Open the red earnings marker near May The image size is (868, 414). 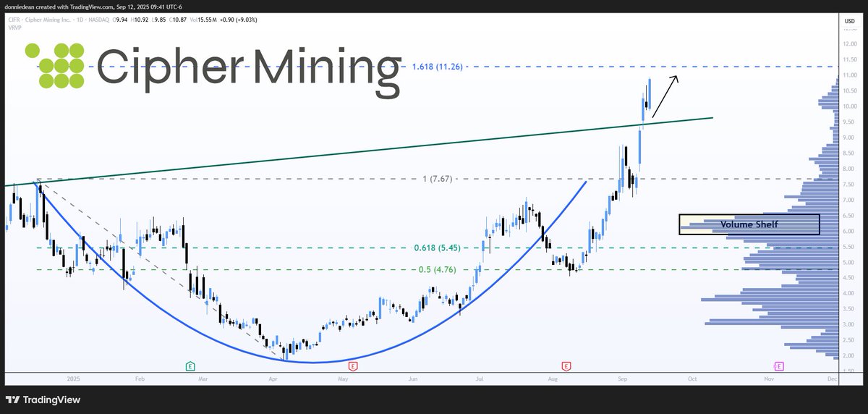[x=353, y=366]
